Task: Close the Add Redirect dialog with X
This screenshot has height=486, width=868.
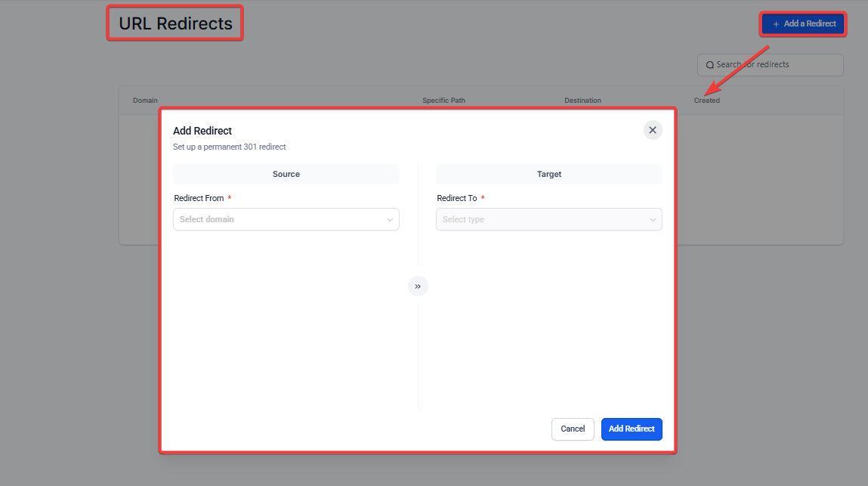Action: pos(653,130)
